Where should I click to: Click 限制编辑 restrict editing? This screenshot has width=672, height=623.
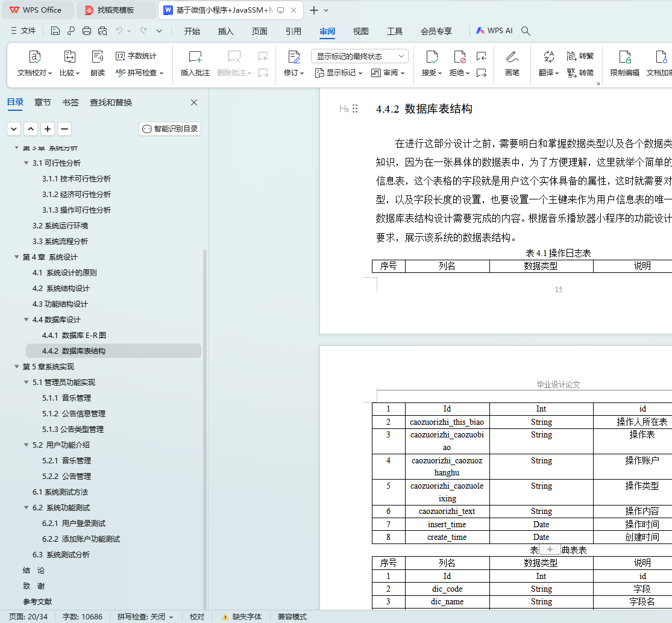(625, 63)
